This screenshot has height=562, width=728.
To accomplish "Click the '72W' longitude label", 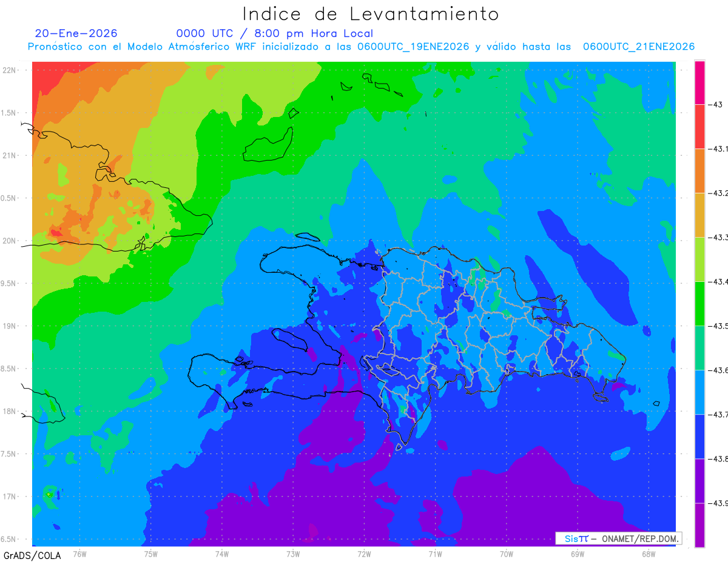I will pyautogui.click(x=364, y=554).
